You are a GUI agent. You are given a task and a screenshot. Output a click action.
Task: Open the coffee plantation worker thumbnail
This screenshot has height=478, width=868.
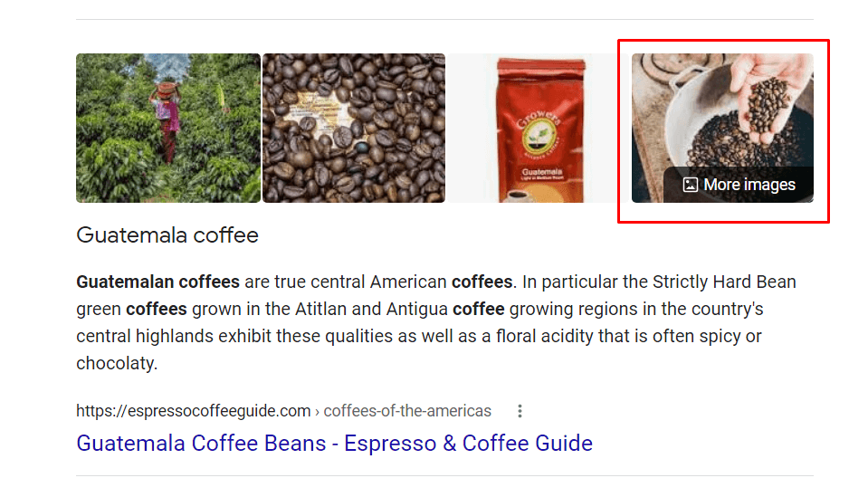[x=168, y=128]
